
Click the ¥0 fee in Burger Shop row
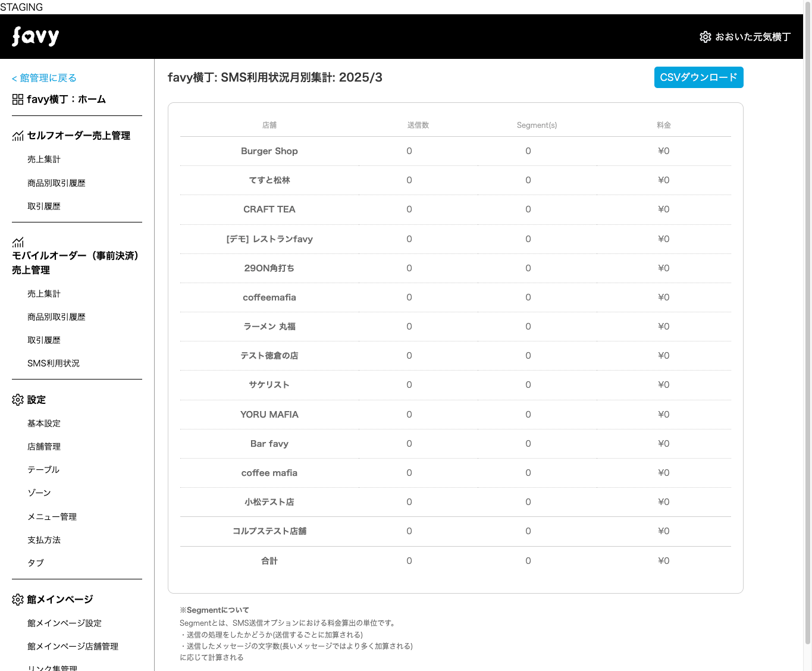[x=664, y=151]
